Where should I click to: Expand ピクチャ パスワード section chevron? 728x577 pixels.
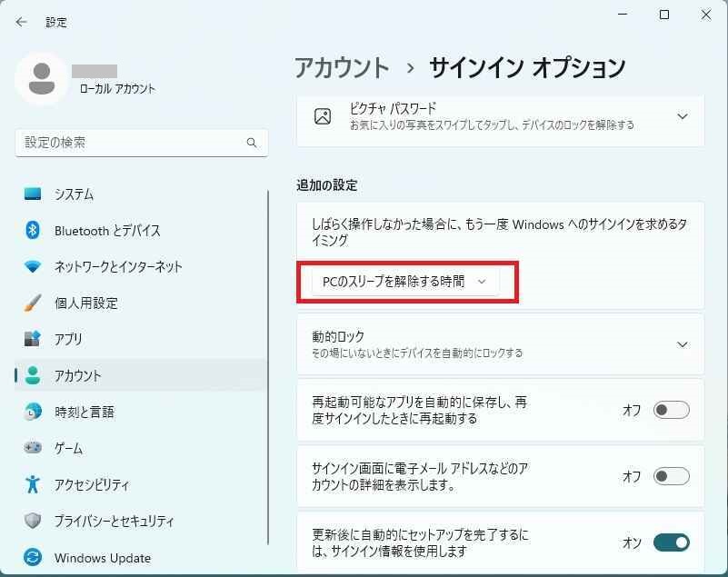tap(682, 116)
